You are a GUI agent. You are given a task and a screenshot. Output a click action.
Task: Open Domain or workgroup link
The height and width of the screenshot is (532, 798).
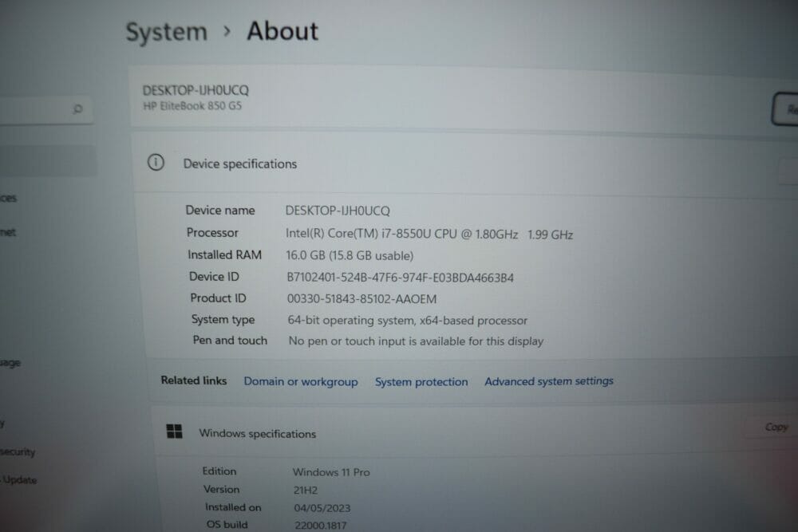[301, 381]
